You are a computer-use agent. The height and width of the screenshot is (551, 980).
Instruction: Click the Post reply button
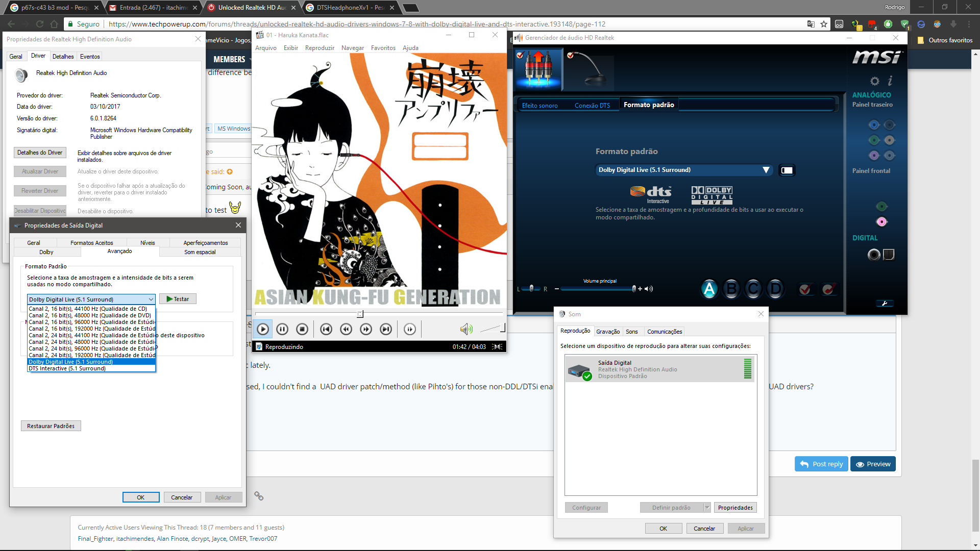(821, 464)
